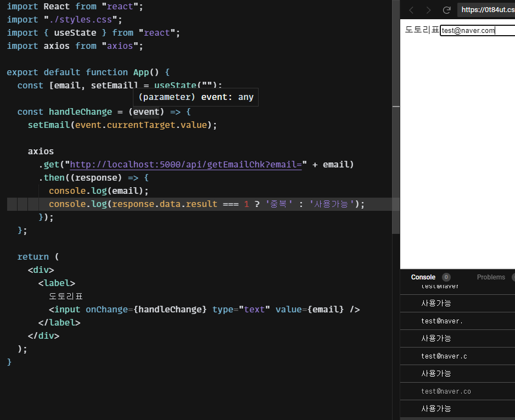Click the '중복' string literal in code
Viewport: 515px width, 420px height.
(279, 204)
